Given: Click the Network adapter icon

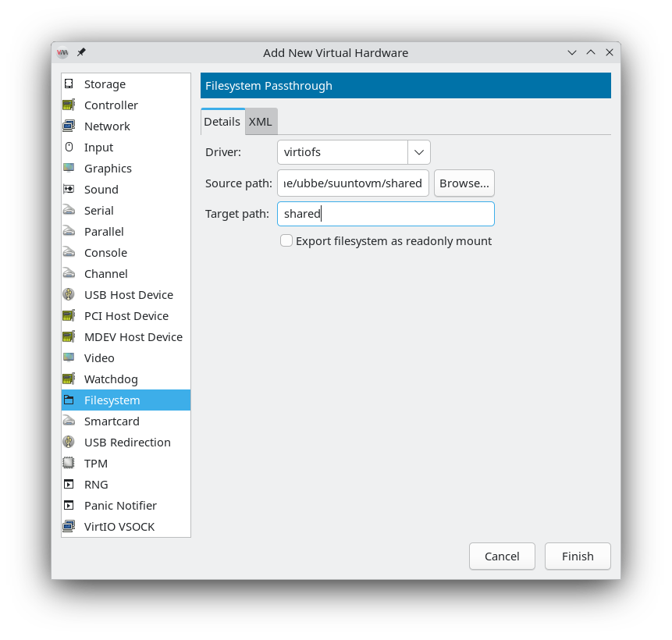Looking at the screenshot, I should tap(69, 126).
